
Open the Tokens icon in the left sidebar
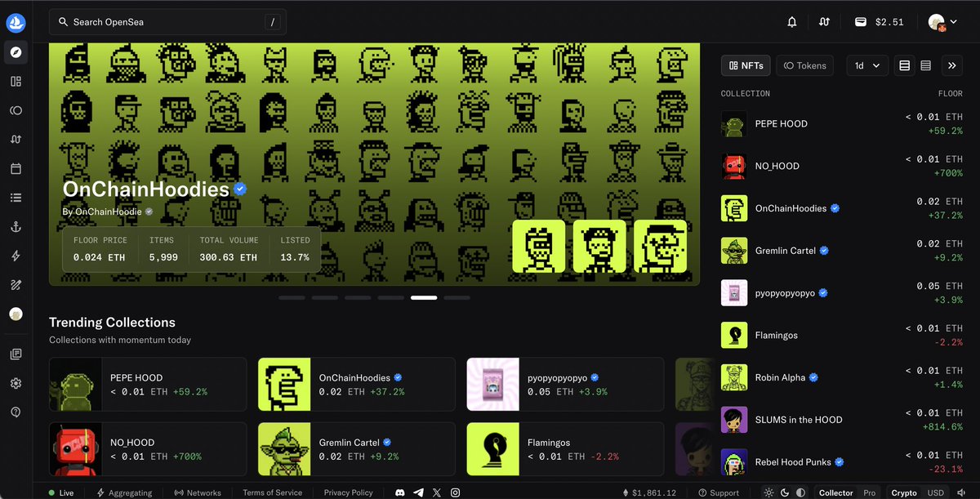click(16, 110)
